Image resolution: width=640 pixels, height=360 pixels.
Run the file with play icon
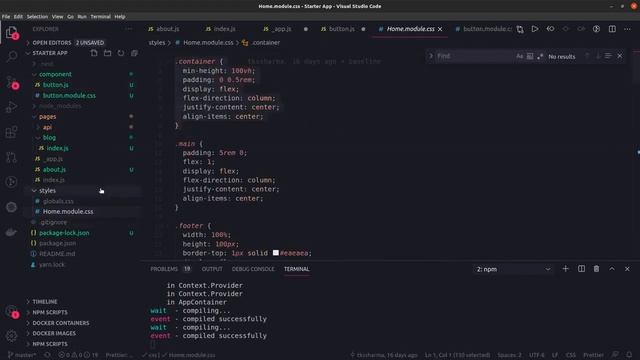[x=535, y=29]
